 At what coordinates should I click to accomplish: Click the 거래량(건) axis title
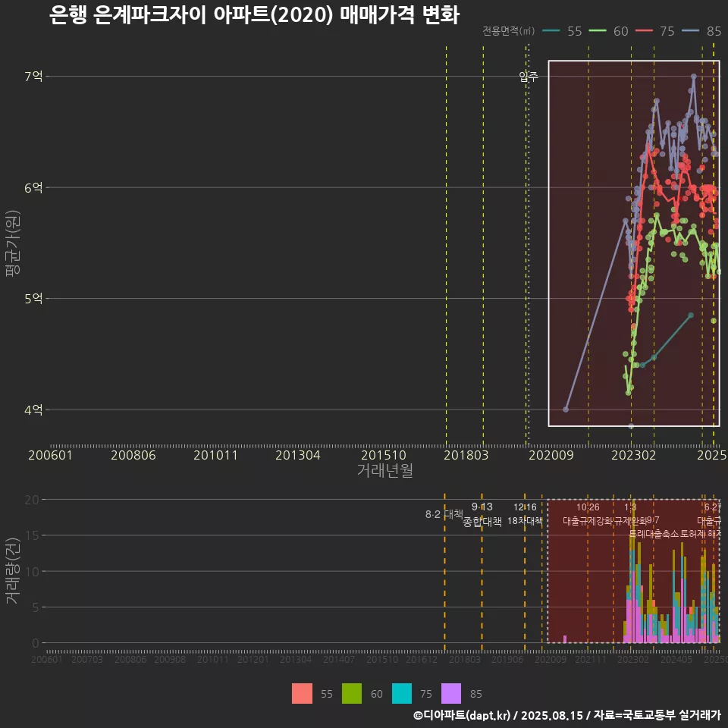[13, 570]
